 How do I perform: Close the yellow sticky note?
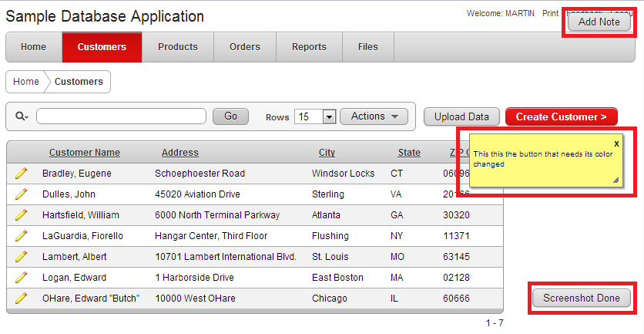tap(616, 143)
